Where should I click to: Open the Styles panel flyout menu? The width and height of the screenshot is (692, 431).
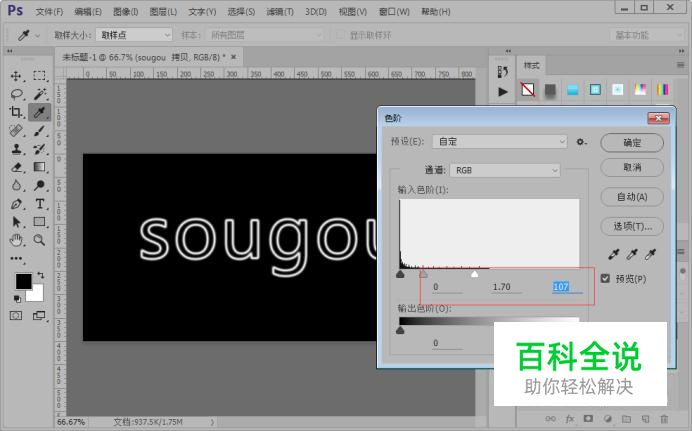pyautogui.click(x=680, y=65)
